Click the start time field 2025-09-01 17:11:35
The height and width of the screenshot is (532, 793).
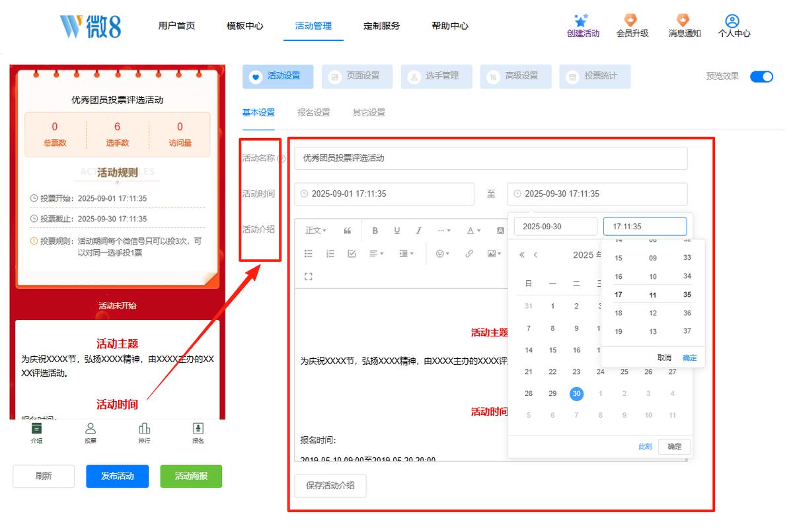pos(385,194)
